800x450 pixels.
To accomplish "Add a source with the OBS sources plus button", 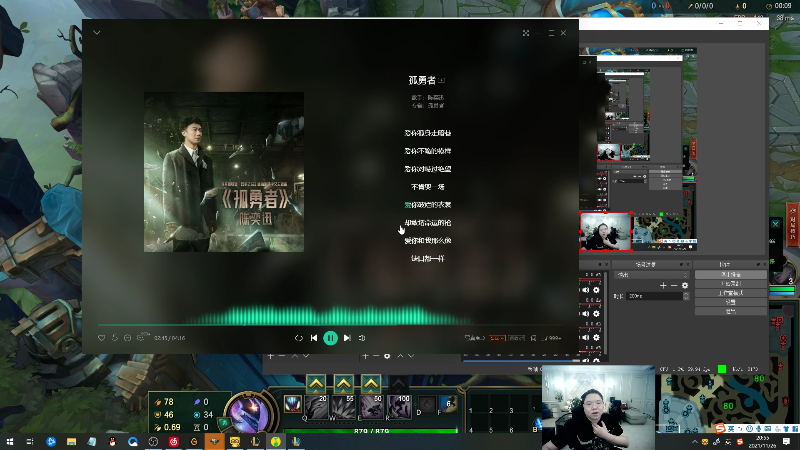I will click(x=365, y=356).
